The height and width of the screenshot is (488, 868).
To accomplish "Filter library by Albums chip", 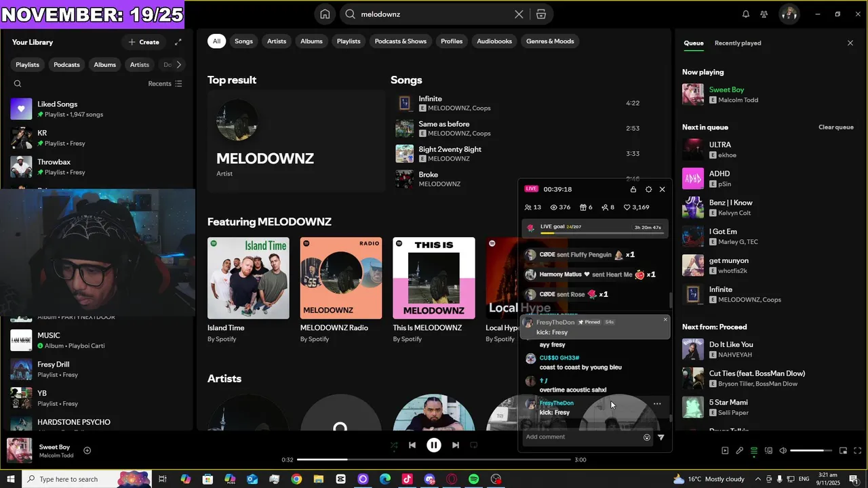I will [104, 64].
